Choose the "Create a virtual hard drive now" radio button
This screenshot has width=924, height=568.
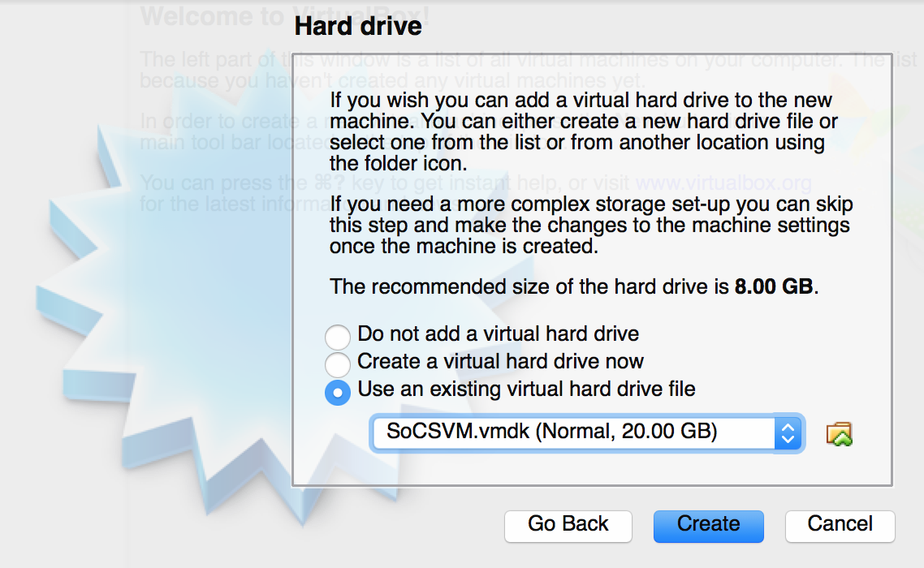click(337, 364)
